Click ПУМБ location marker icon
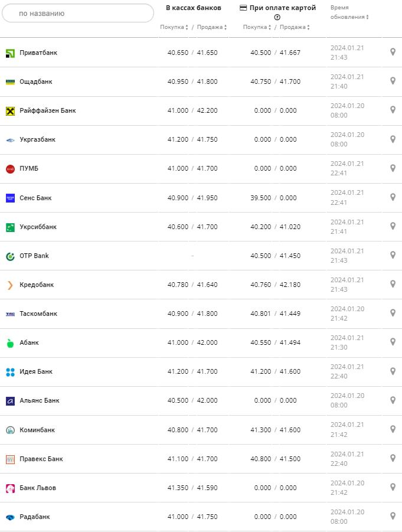 point(393,168)
